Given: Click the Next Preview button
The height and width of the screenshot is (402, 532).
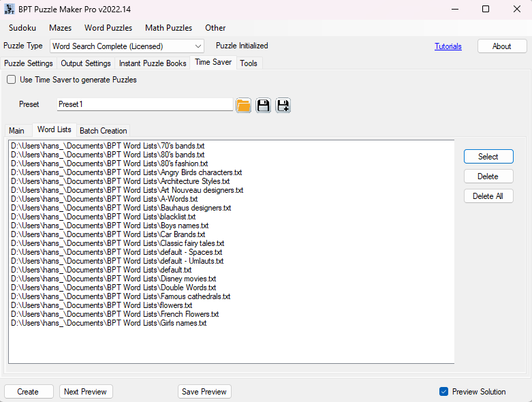Looking at the screenshot, I should pyautogui.click(x=86, y=392).
